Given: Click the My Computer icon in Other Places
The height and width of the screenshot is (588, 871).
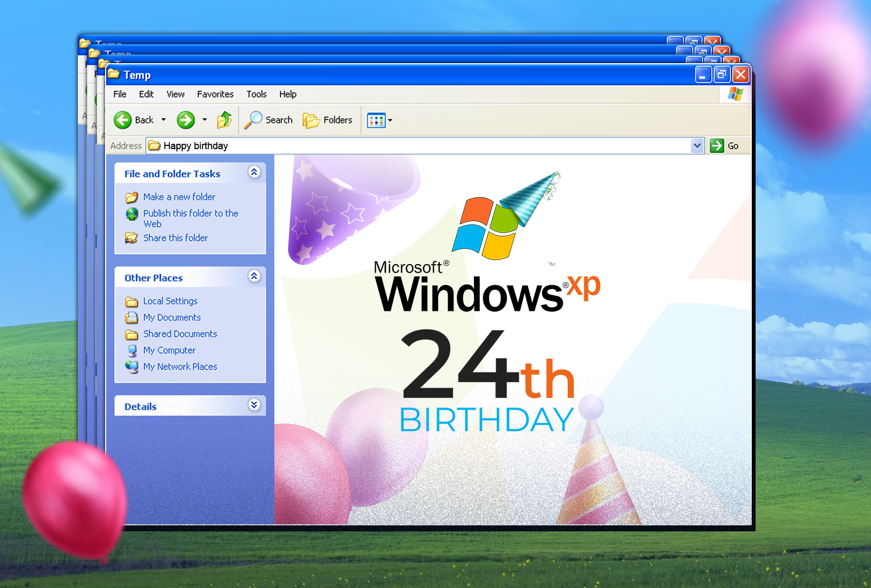Looking at the screenshot, I should click(132, 351).
